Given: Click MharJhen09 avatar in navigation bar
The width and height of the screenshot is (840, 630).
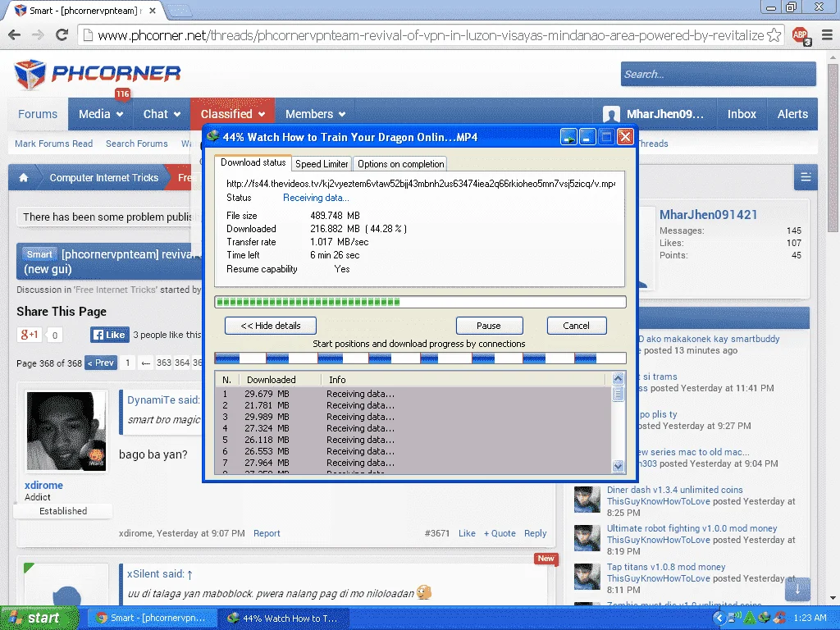Looking at the screenshot, I should tap(610, 114).
